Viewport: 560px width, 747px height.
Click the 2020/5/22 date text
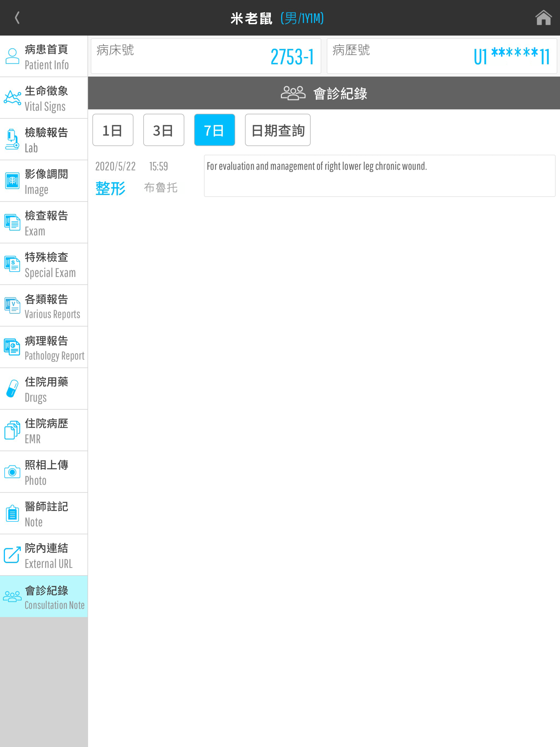(115, 166)
